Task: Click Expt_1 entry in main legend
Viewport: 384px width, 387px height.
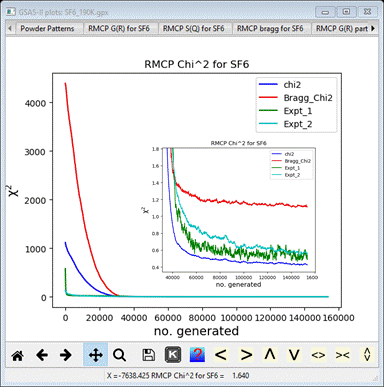Action: click(x=285, y=111)
